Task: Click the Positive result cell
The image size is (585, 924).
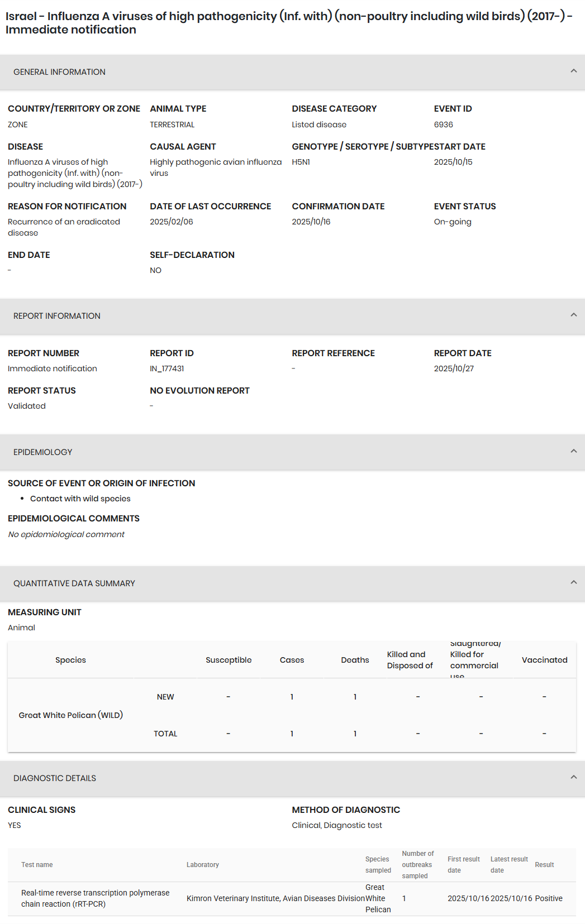Action: point(549,898)
